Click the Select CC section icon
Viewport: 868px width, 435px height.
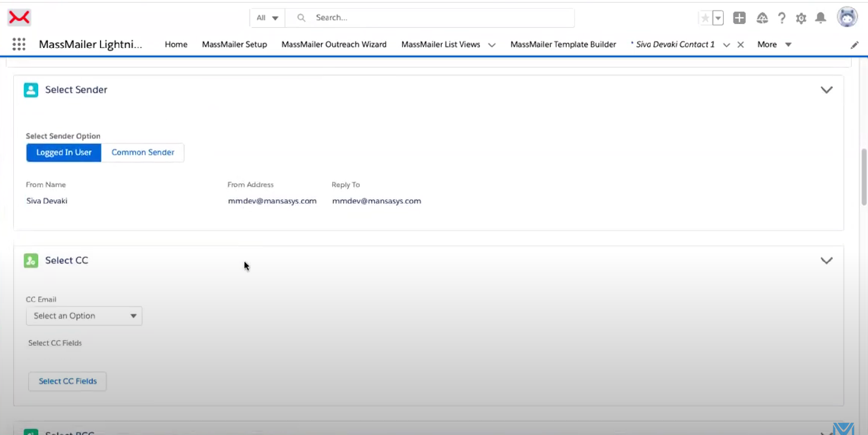pyautogui.click(x=31, y=260)
